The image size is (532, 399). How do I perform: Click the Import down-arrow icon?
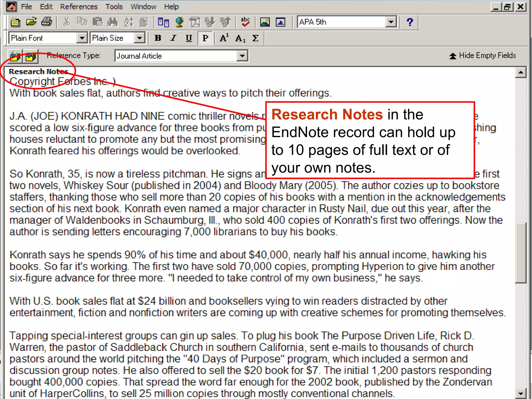[x=210, y=22]
